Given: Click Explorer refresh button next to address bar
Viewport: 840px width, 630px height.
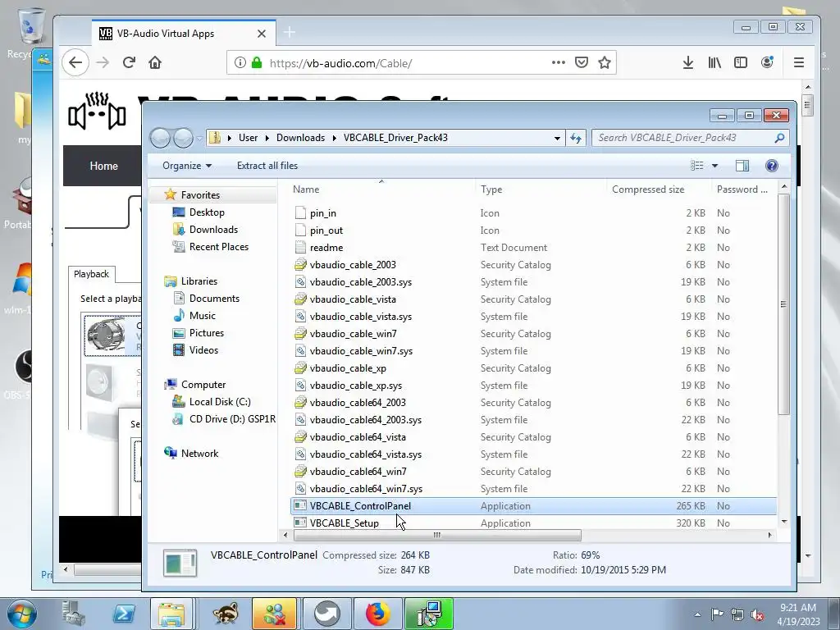Looking at the screenshot, I should (576, 138).
